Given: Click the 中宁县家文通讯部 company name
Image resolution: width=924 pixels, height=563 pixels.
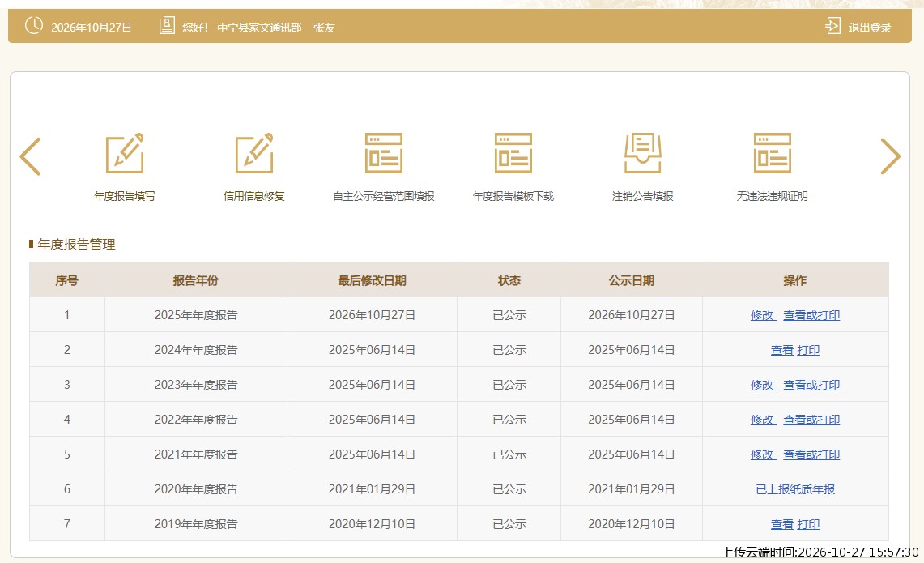Looking at the screenshot, I should 259,28.
